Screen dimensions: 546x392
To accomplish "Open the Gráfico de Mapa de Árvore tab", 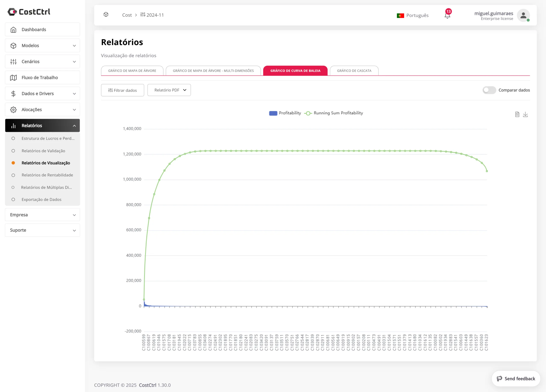I will point(132,71).
